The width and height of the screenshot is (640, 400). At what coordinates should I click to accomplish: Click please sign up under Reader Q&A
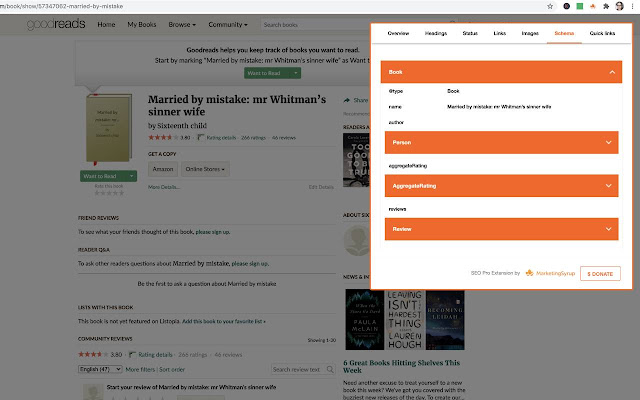pos(249,264)
